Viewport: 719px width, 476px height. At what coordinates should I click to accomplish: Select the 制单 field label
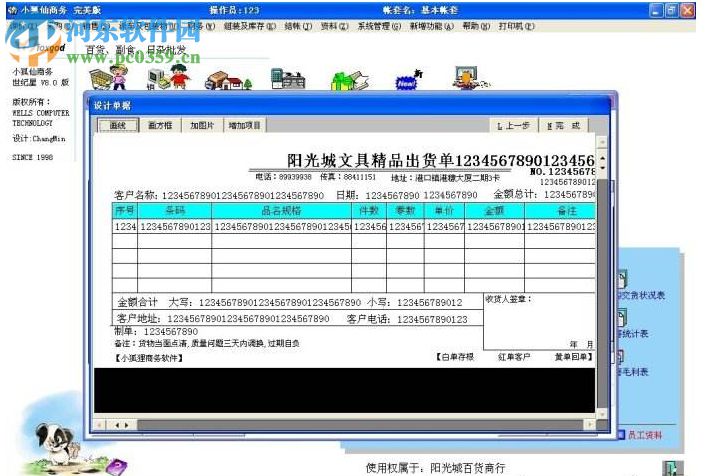[x=126, y=331]
